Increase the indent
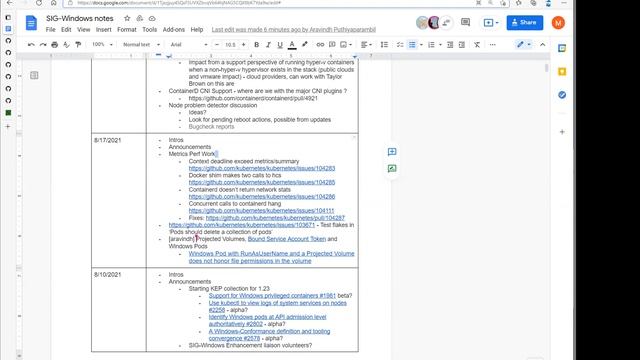640x360 pixels. pyautogui.click(x=462, y=44)
